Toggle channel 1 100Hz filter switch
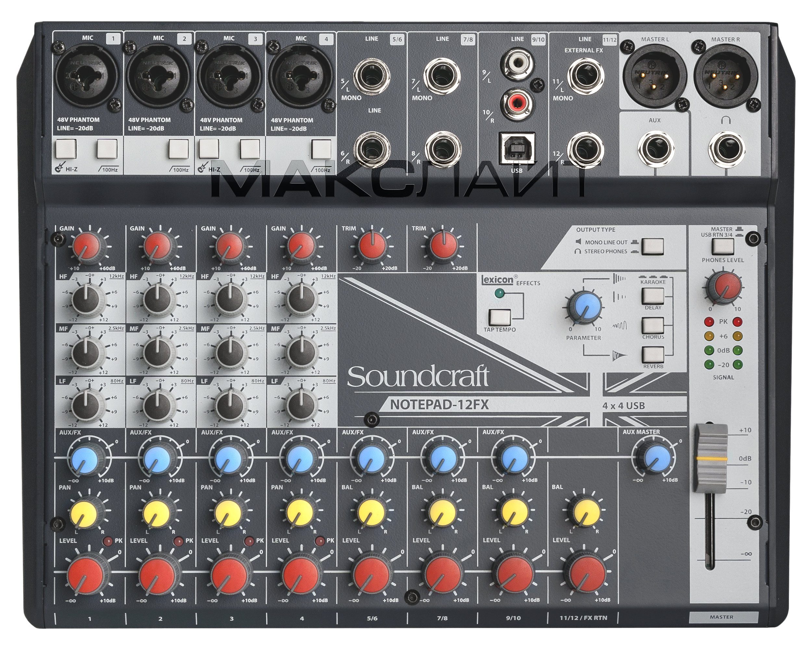Screen dimensions: 812x650 coord(107,149)
